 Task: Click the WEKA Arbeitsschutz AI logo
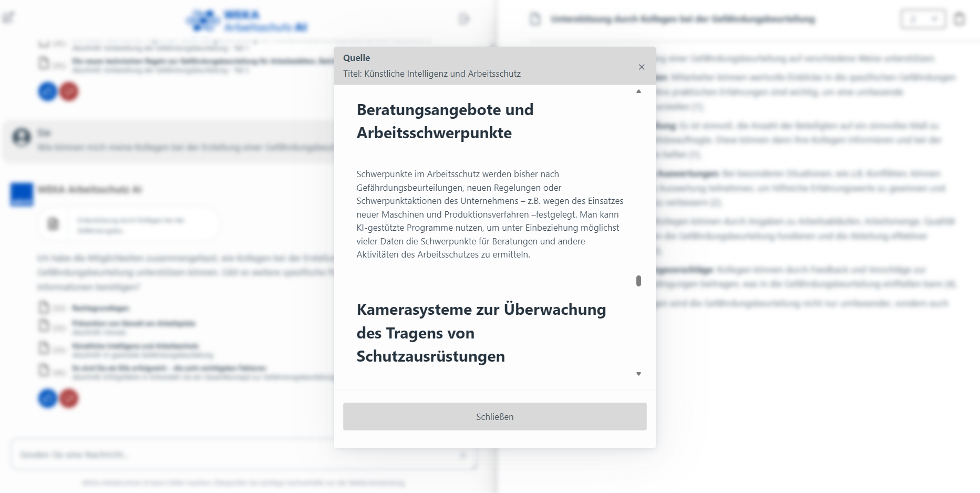247,20
